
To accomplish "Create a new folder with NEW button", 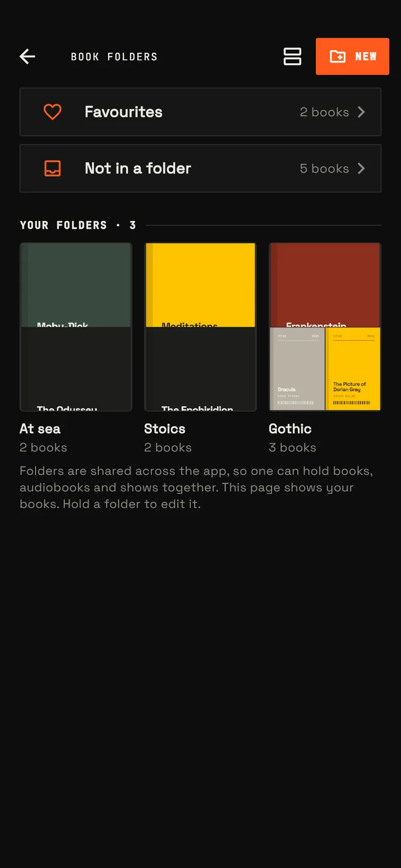I will [352, 56].
